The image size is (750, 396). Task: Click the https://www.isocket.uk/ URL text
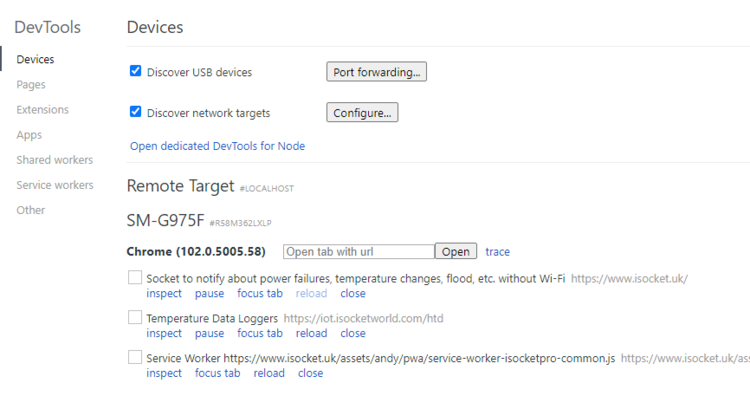click(629, 278)
